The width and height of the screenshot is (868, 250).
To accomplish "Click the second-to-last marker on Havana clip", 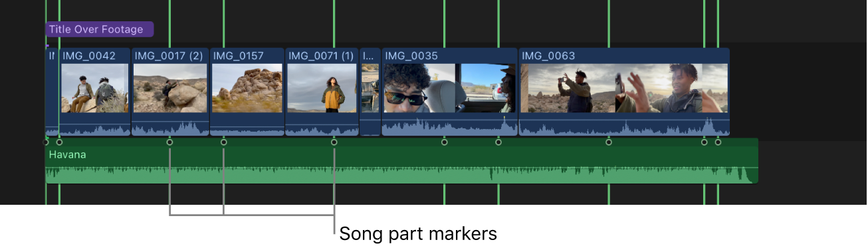I will [x=705, y=142].
